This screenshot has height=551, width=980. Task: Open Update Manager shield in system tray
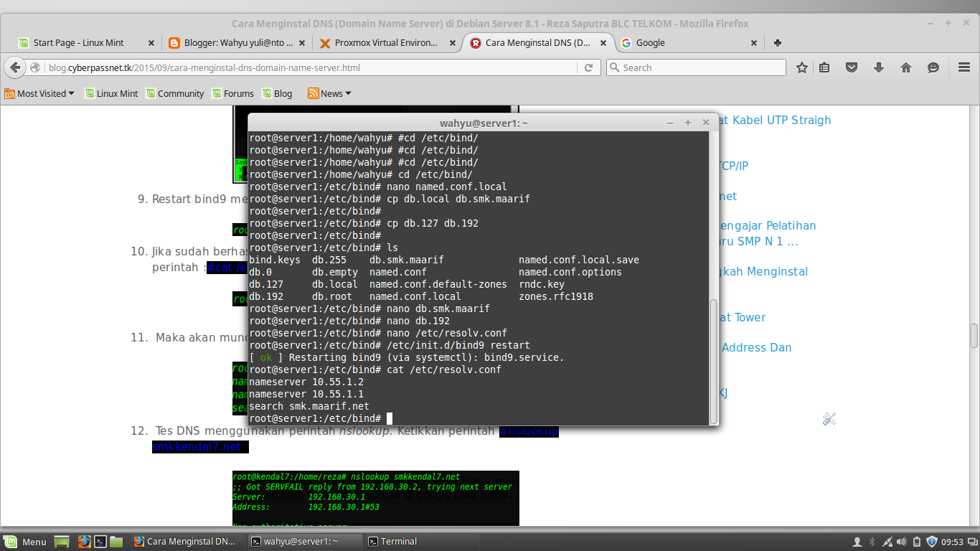tap(932, 541)
